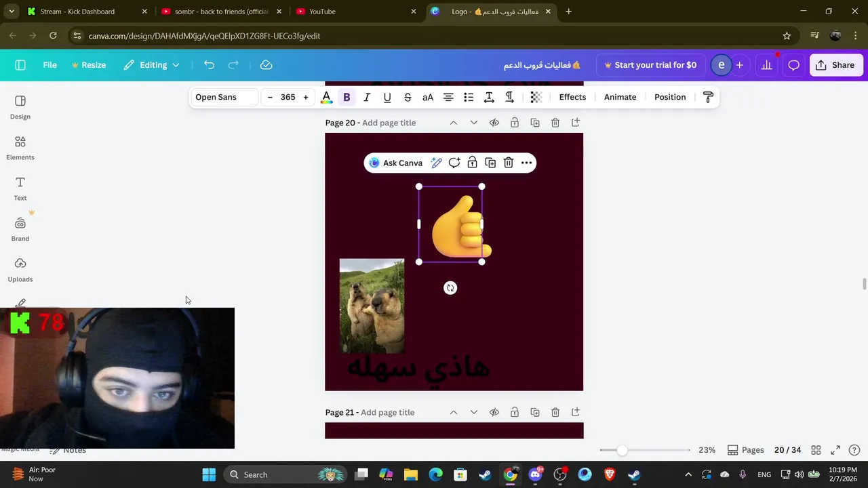Move Page 20 down
Screen dimensions: 868x488
474,123
